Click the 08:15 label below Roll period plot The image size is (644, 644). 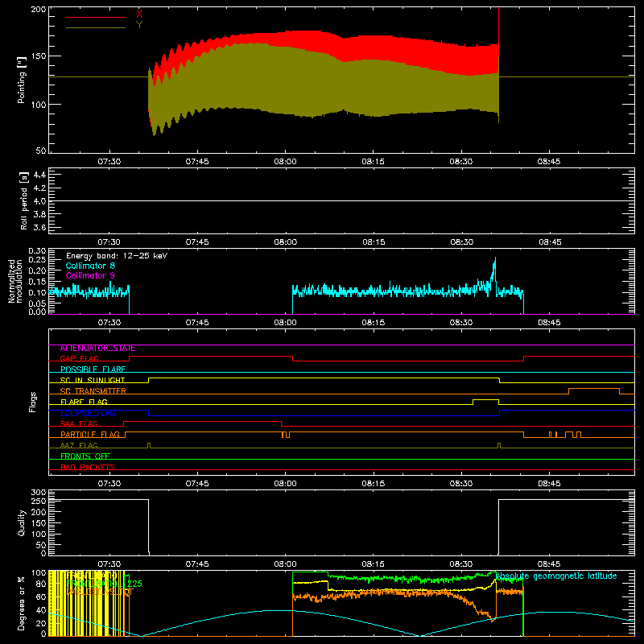[x=374, y=242]
